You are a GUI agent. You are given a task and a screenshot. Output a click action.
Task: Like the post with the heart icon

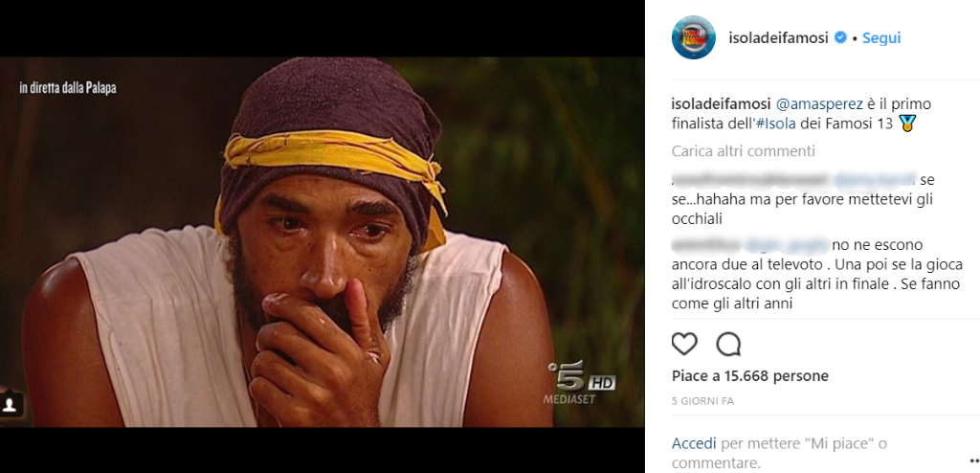(684, 344)
